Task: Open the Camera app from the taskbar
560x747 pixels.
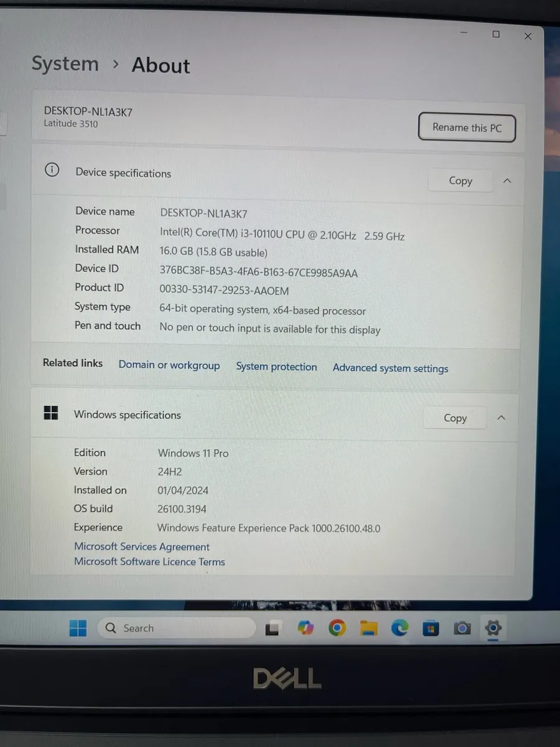Action: pyautogui.click(x=462, y=629)
